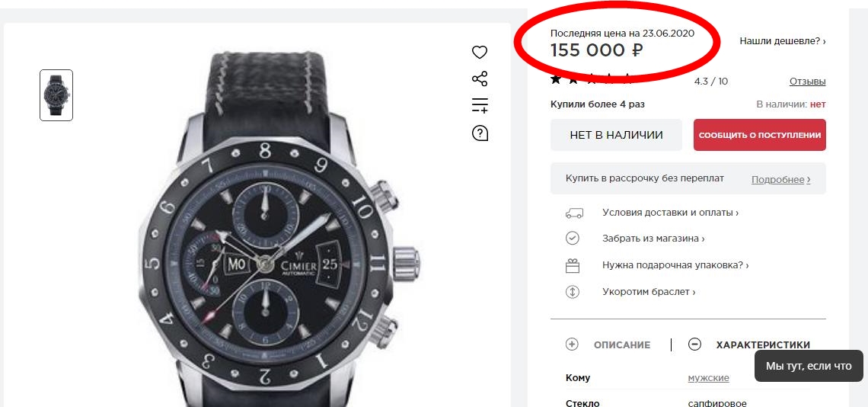
Task: Click the gift box icon
Action: coord(573,265)
